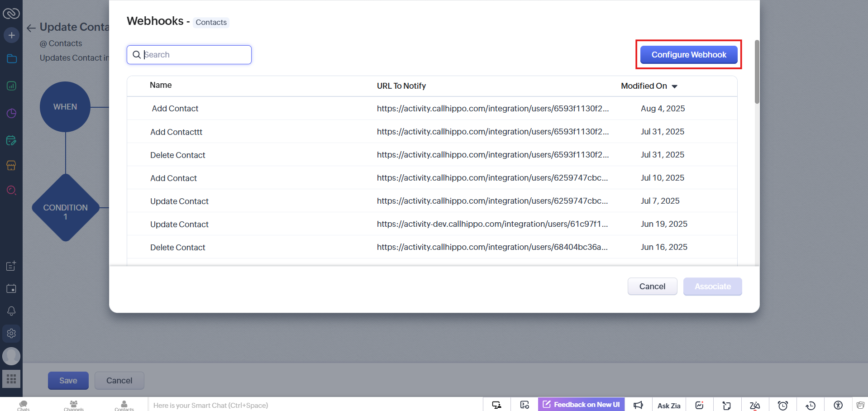Screen dimensions: 868x411
Task: Click the Ask Zia button
Action: [669, 406]
